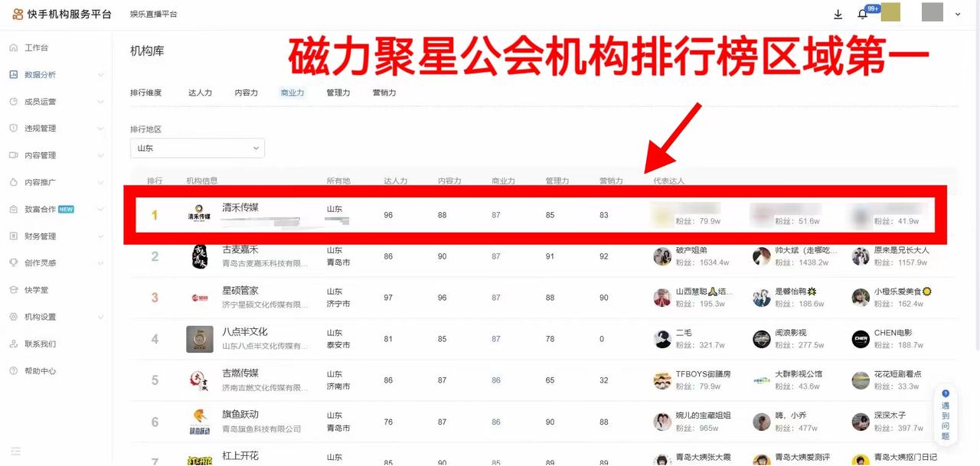Image resolution: width=980 pixels, height=466 pixels.
Task: Click the 成员运营 sidebar icon
Action: click(x=14, y=102)
